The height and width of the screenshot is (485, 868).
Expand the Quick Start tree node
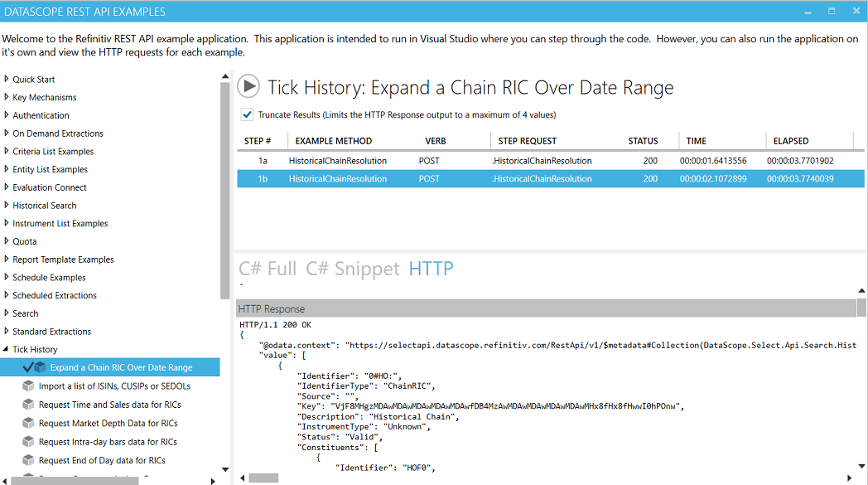(x=6, y=79)
